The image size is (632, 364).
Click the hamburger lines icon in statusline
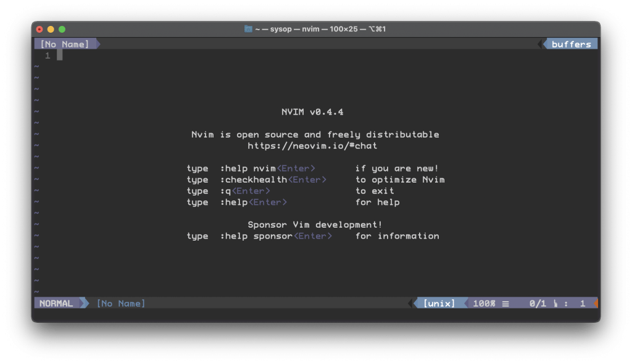tap(505, 304)
